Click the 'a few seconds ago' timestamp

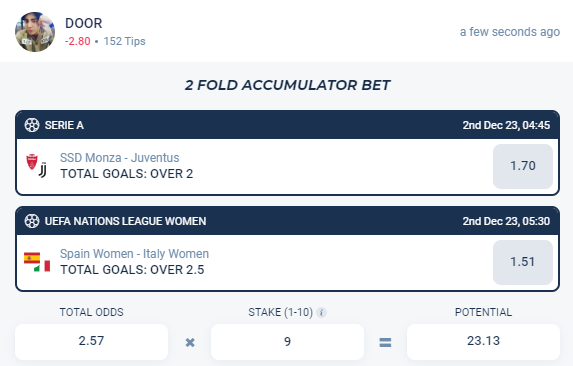point(510,32)
